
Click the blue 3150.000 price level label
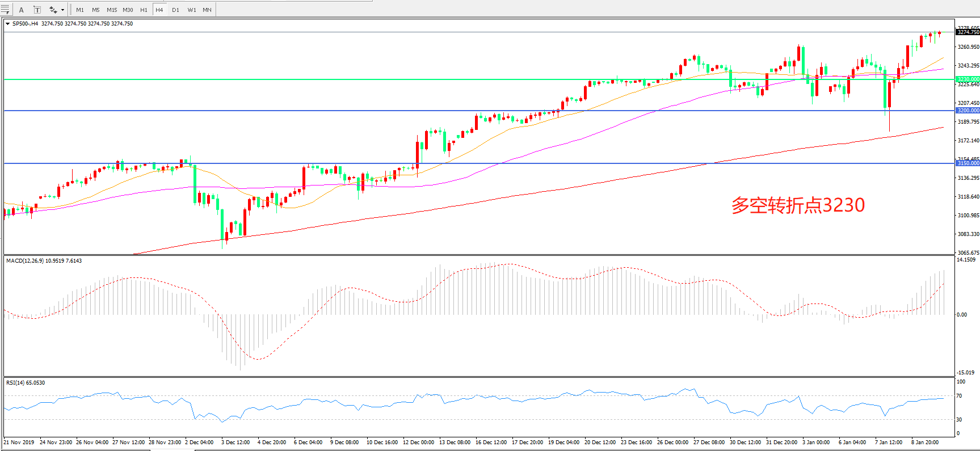coord(968,163)
